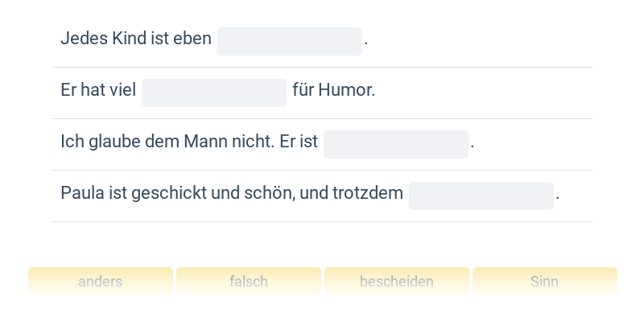Select the blank before "für Humor"
644x322 pixels.
pyautogui.click(x=213, y=93)
